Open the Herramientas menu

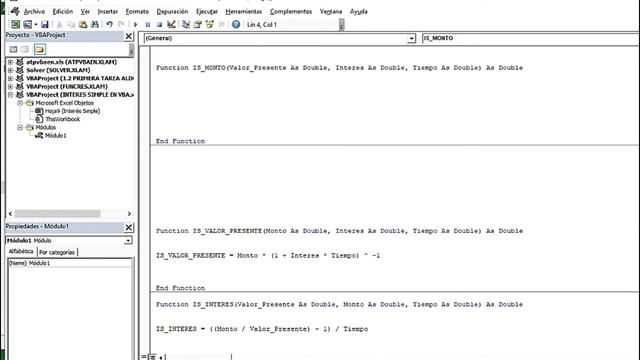click(244, 11)
